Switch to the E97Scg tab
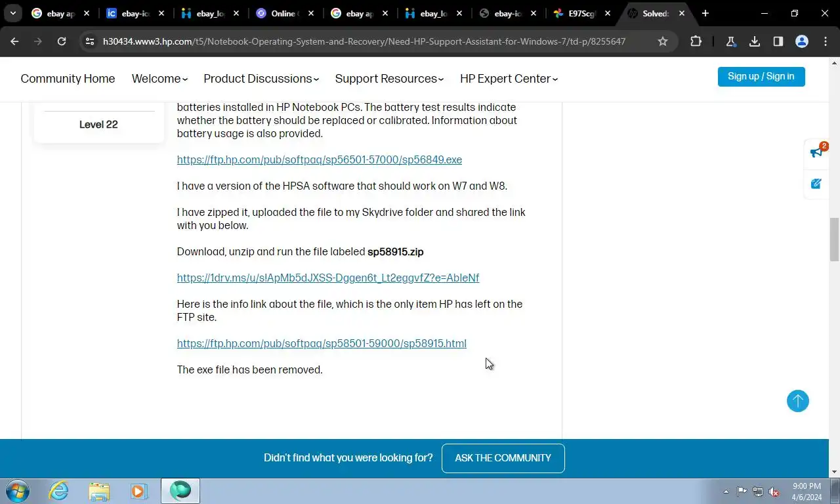The image size is (840, 504). (581, 13)
